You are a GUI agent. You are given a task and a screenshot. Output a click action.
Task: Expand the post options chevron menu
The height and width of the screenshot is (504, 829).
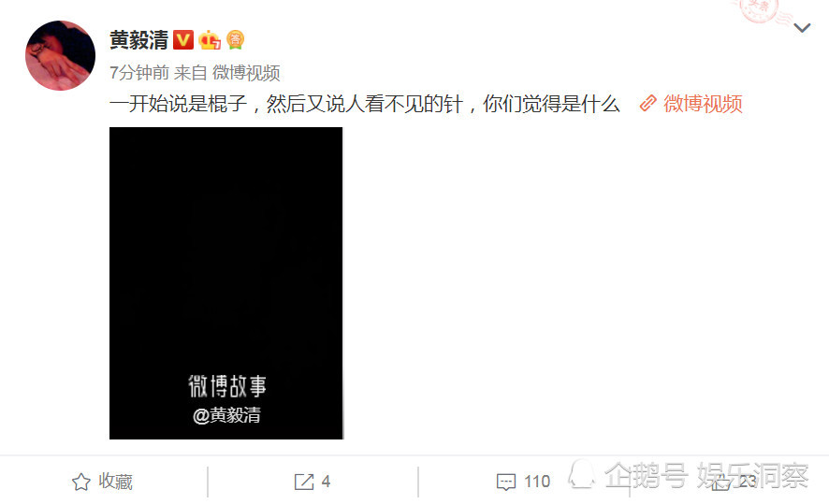(x=802, y=28)
